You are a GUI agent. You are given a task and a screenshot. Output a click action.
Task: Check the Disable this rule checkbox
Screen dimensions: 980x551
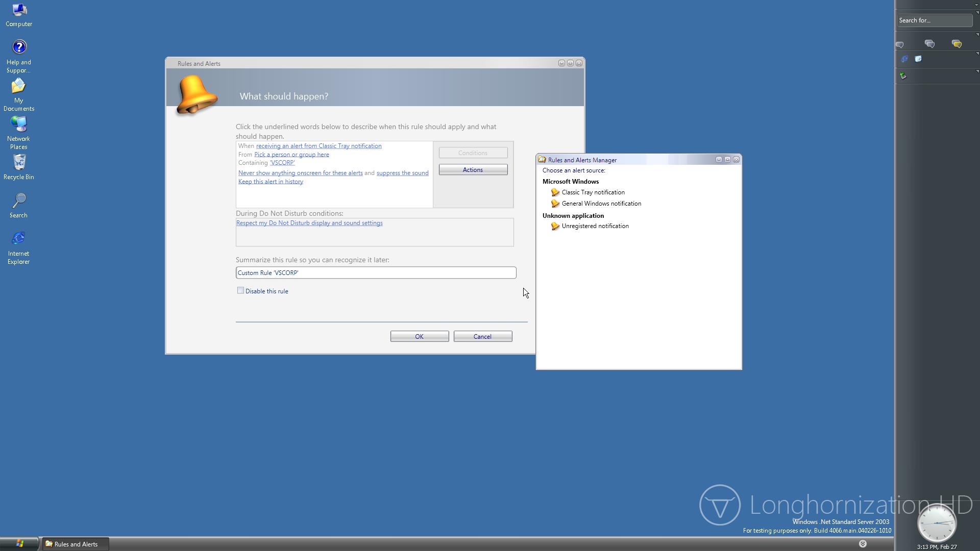click(240, 291)
